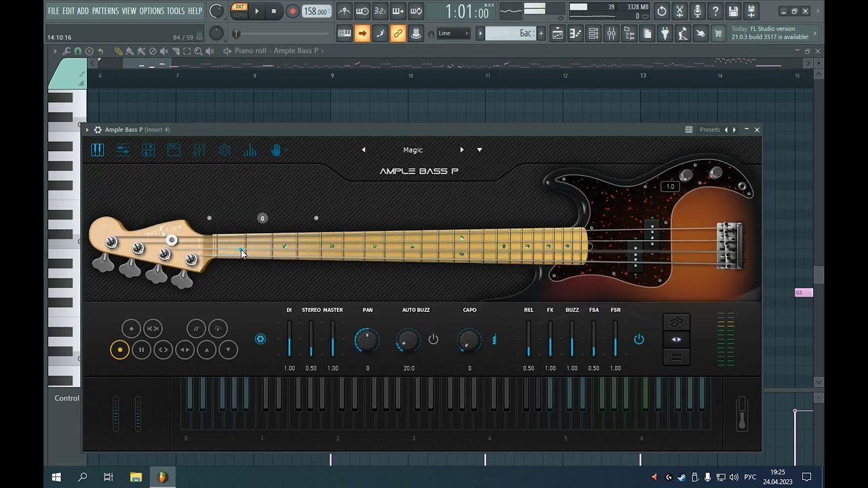Open the Magic preset dropdown menu

pyautogui.click(x=479, y=150)
